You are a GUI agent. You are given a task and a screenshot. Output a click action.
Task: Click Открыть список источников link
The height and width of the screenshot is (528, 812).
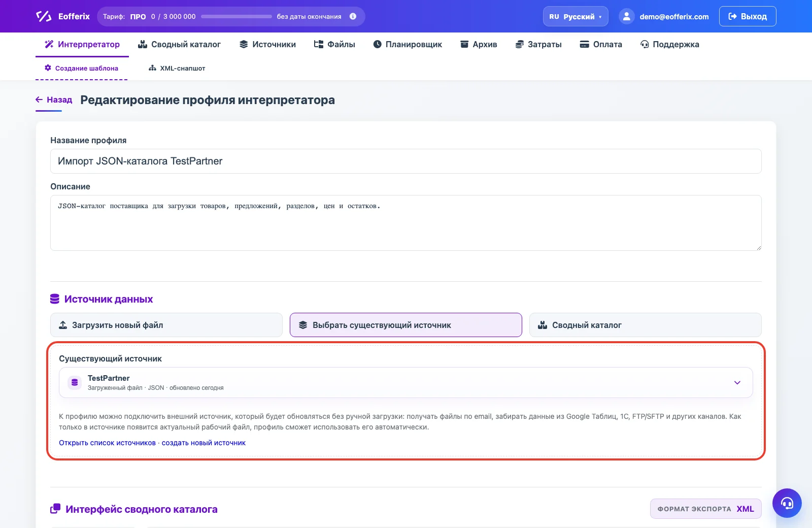pos(107,443)
